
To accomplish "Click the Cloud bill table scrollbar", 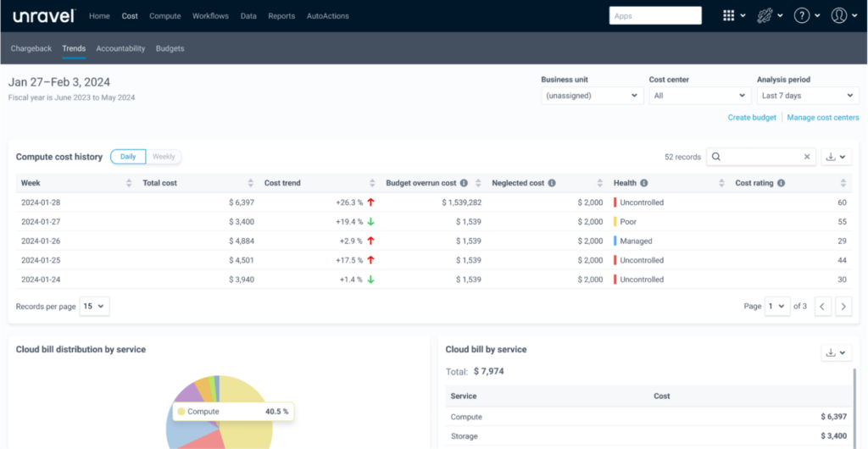I will click(854, 407).
